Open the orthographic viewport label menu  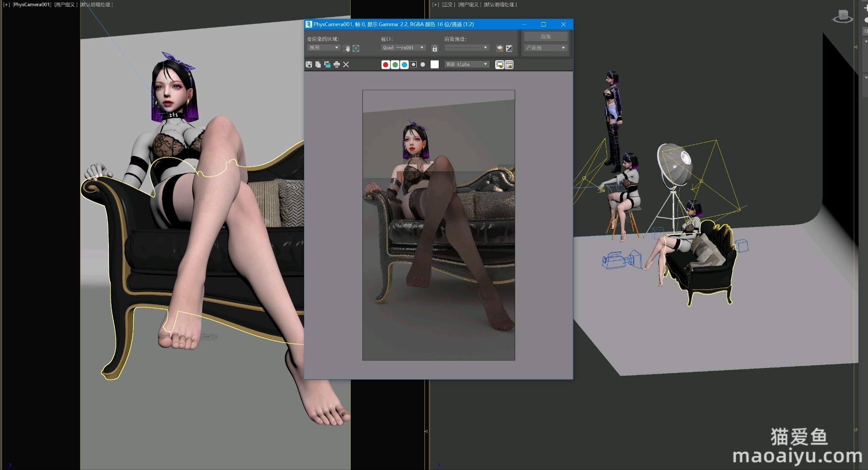click(447, 4)
